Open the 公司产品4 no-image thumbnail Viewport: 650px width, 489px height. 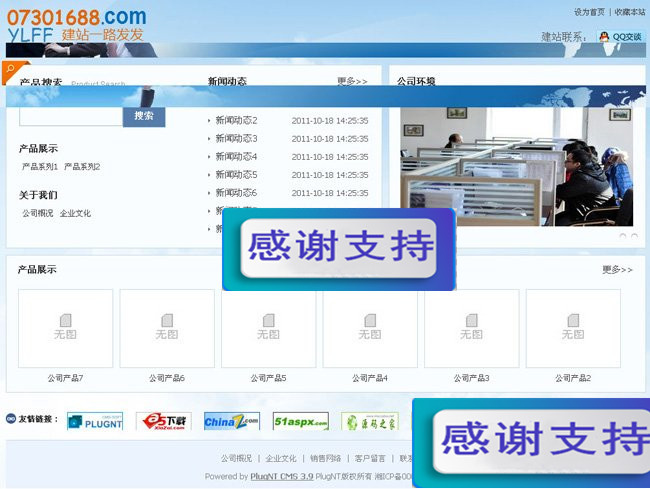point(370,328)
